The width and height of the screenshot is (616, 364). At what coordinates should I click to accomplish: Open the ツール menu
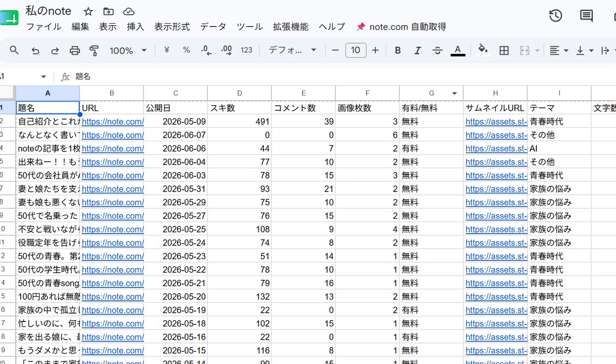[249, 27]
